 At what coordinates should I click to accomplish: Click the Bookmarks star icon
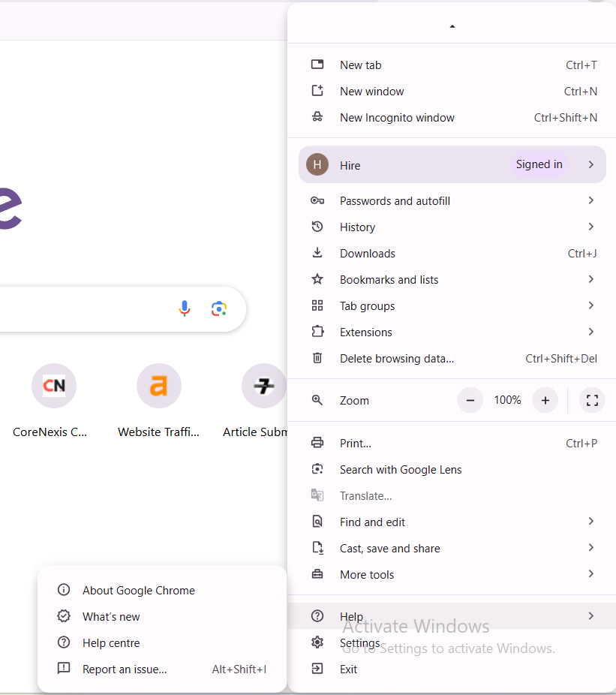[x=317, y=279]
